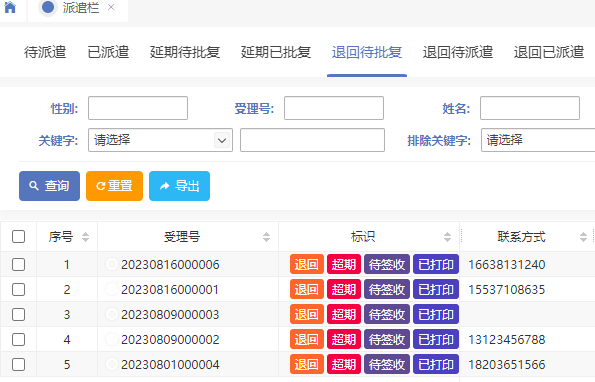Close the 派遣栏 tab
Image resolution: width=595 pixels, height=382 pixels.
click(x=111, y=7)
